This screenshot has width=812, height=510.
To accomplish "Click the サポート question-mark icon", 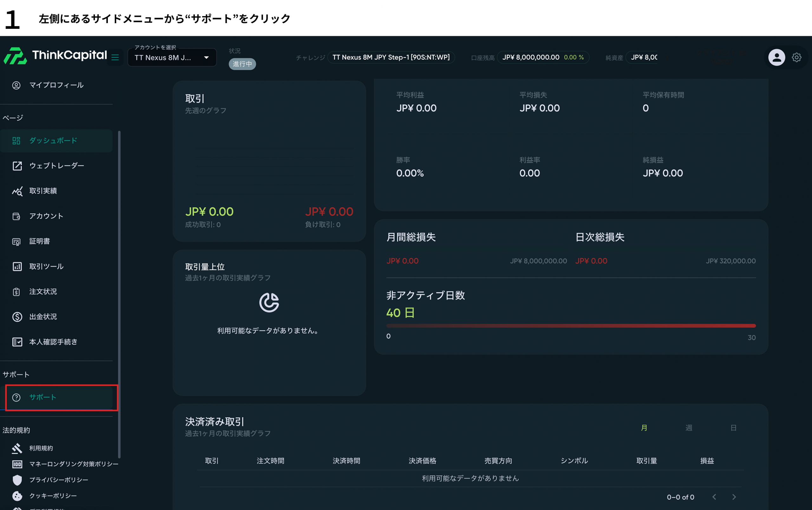I will coord(16,397).
